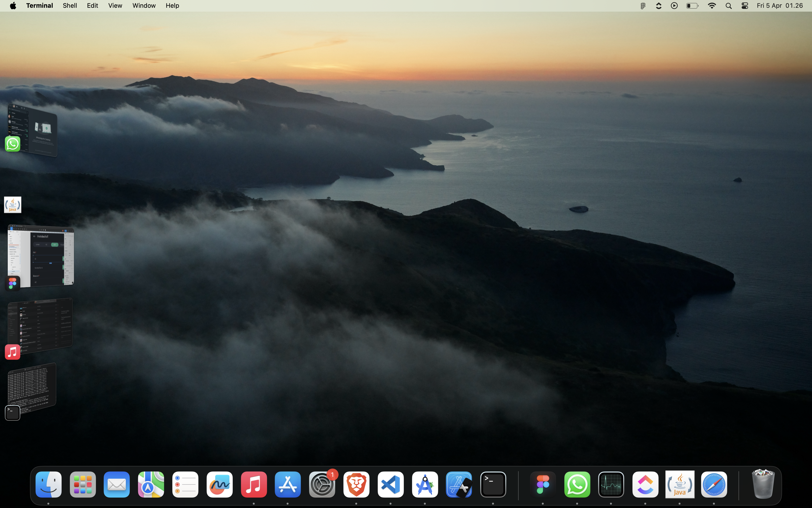Image resolution: width=812 pixels, height=508 pixels.
Task: Open the Window menu
Action: point(144,6)
